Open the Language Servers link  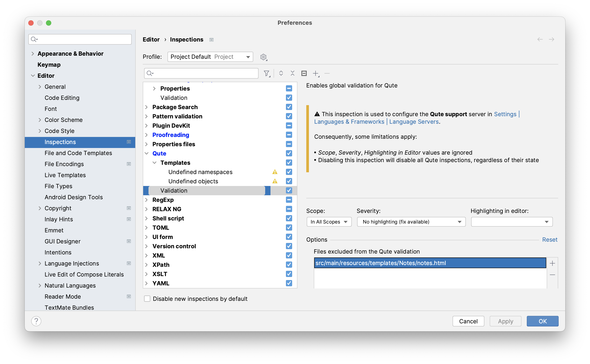[x=414, y=122]
